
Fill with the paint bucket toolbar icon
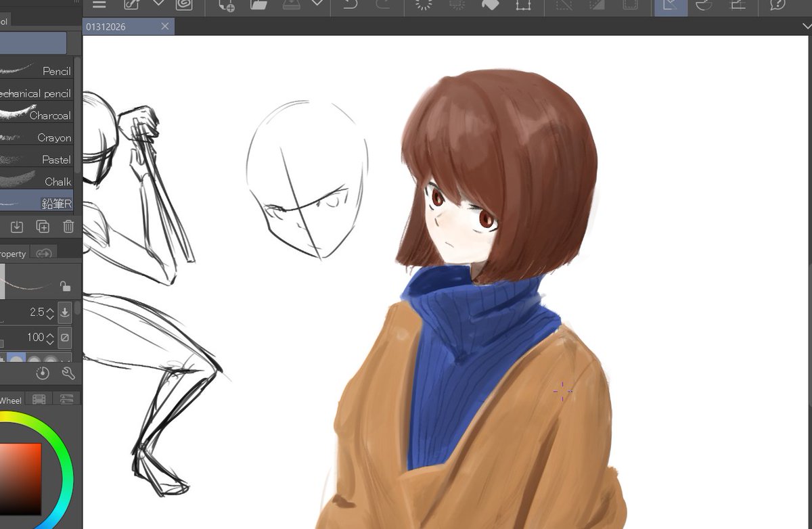[489, 3]
